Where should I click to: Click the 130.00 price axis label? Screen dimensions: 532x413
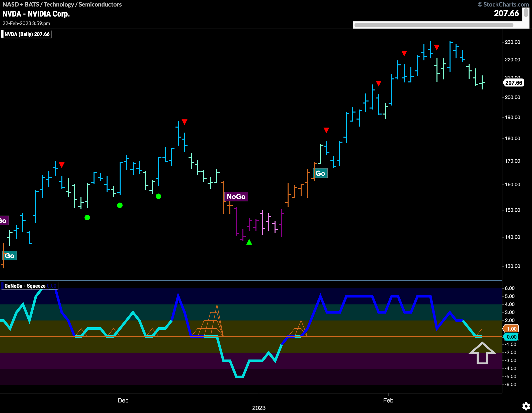click(x=512, y=266)
